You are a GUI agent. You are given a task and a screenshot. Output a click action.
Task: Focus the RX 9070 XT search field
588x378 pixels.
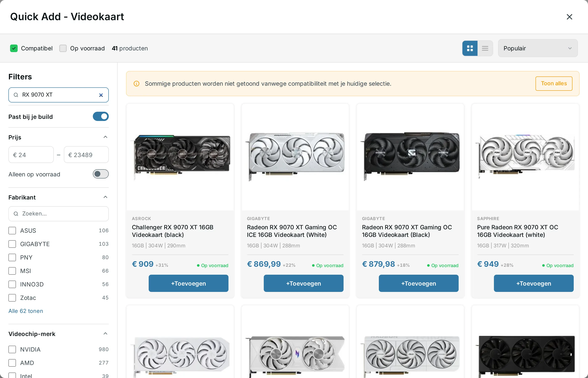pos(58,95)
